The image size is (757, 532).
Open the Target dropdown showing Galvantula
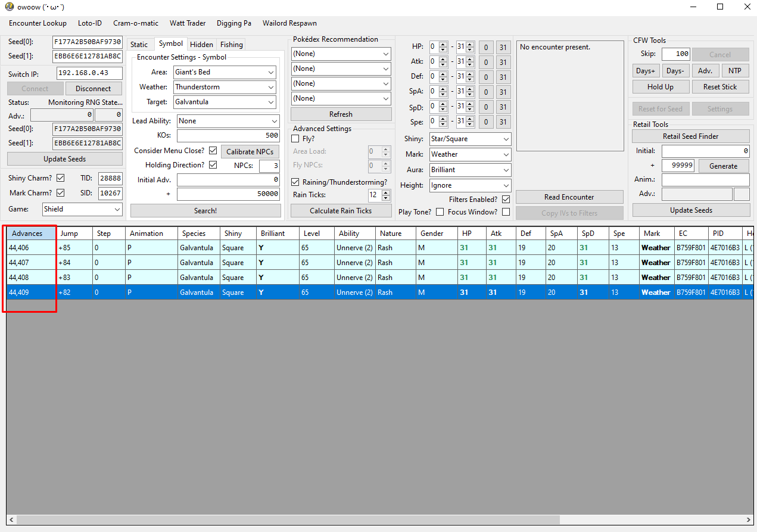coord(225,102)
